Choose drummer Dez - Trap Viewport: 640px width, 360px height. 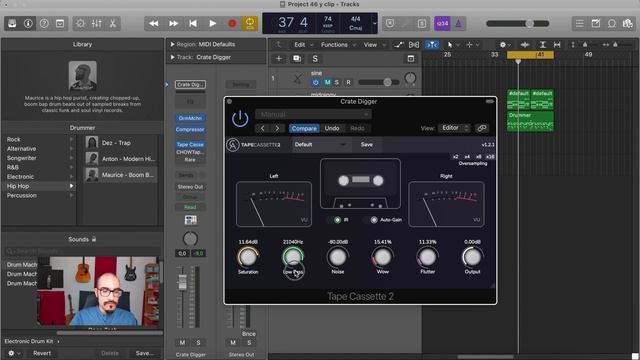121,143
